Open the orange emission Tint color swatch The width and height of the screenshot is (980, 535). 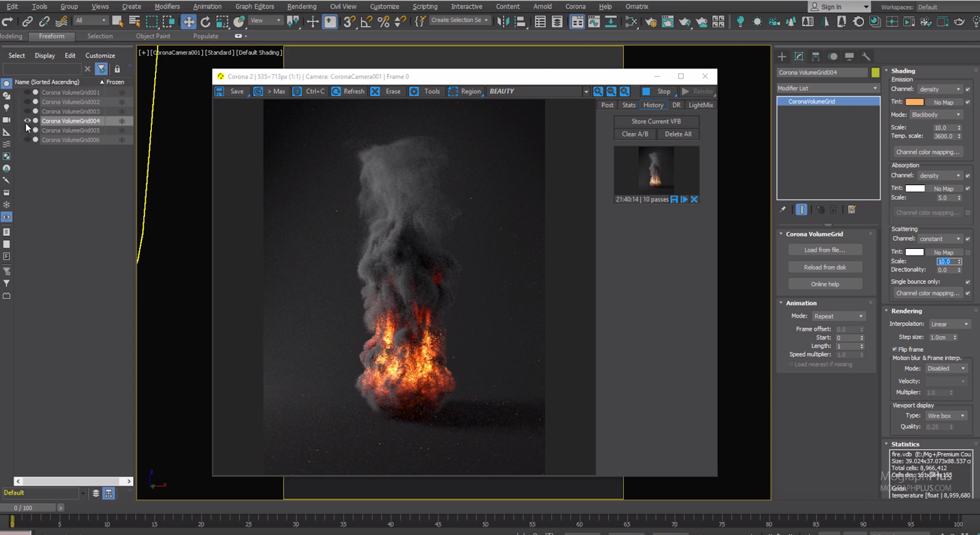click(914, 102)
